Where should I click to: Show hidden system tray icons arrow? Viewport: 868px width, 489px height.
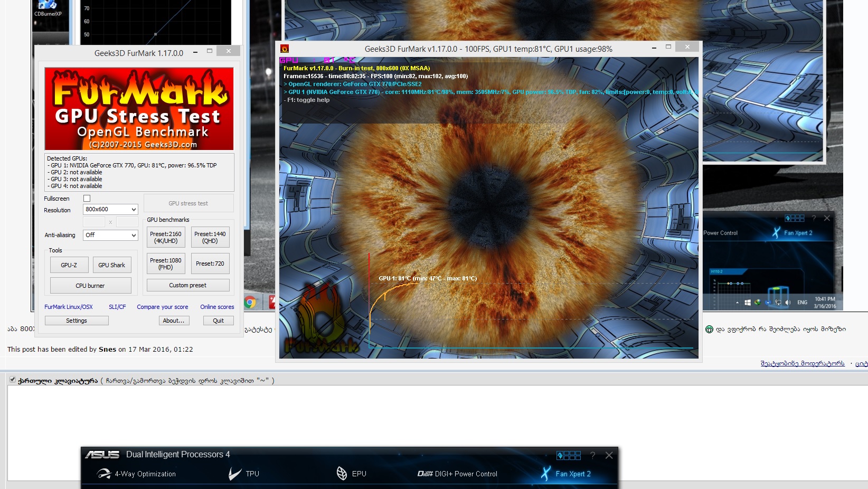pyautogui.click(x=737, y=303)
